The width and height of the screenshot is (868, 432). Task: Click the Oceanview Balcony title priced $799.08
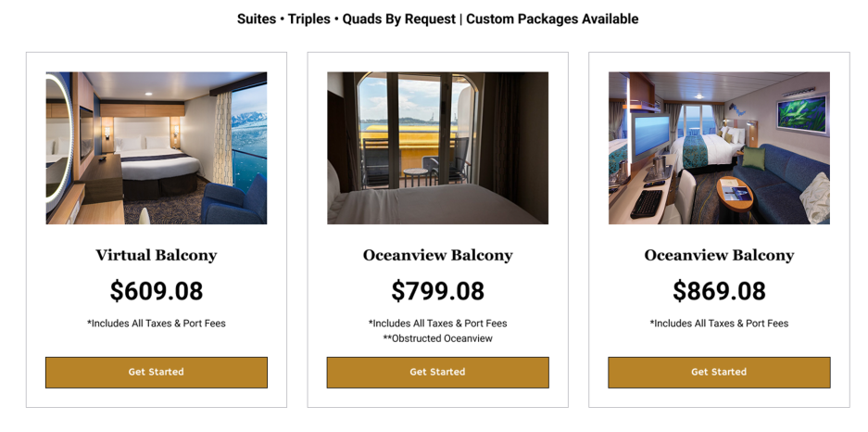coord(437,255)
